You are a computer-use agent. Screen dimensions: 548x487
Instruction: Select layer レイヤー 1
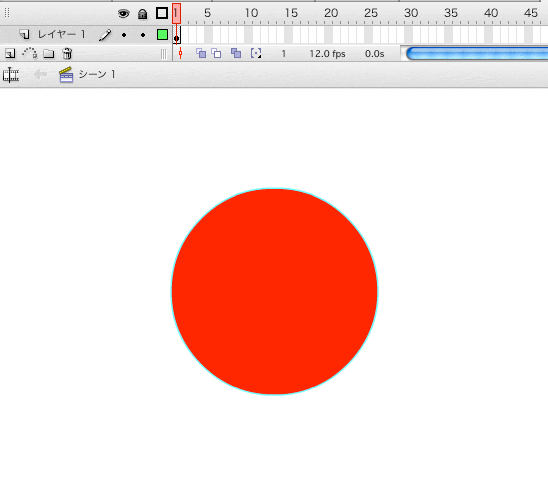click(x=61, y=34)
